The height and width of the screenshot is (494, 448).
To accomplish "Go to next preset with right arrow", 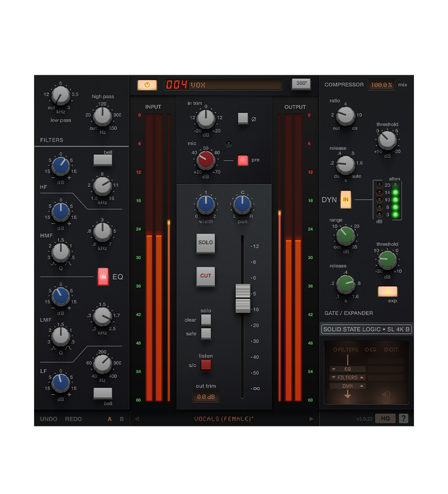I will [x=311, y=419].
